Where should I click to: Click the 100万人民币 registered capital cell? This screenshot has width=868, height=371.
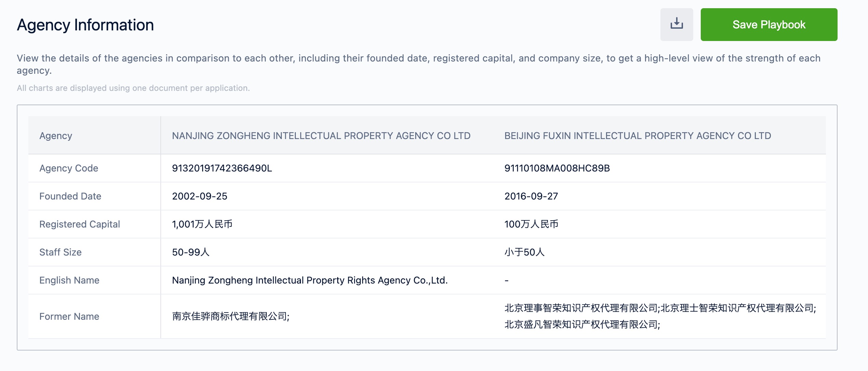[531, 224]
